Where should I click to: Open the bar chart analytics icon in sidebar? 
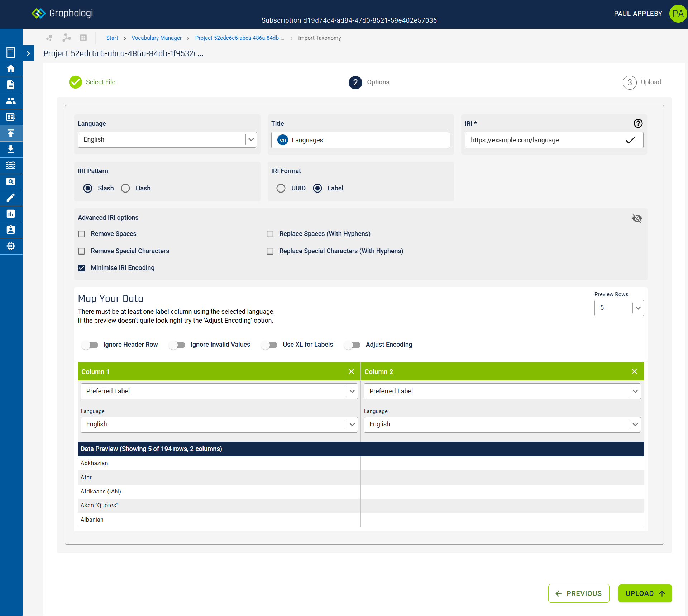11,214
